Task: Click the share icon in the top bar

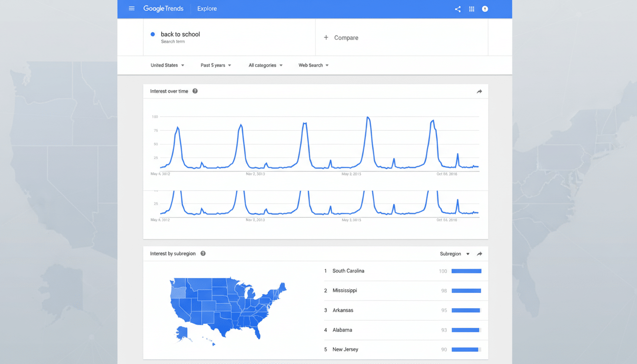Action: (x=457, y=9)
